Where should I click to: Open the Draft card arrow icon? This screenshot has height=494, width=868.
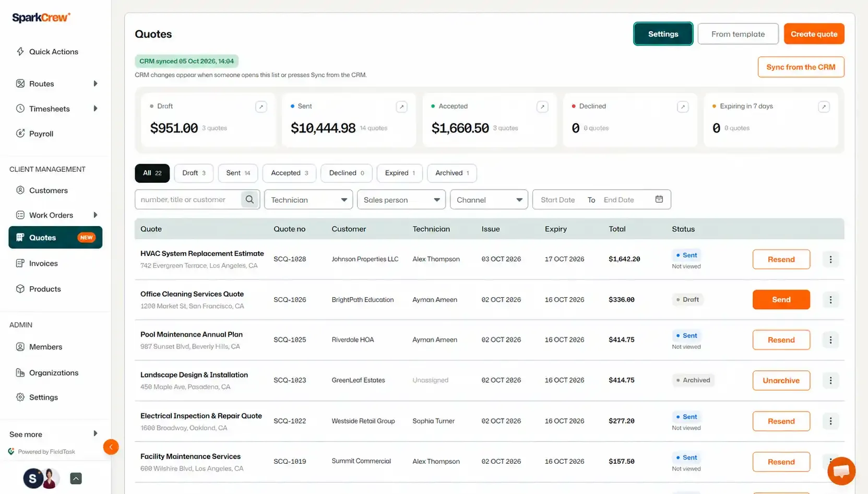(x=261, y=107)
